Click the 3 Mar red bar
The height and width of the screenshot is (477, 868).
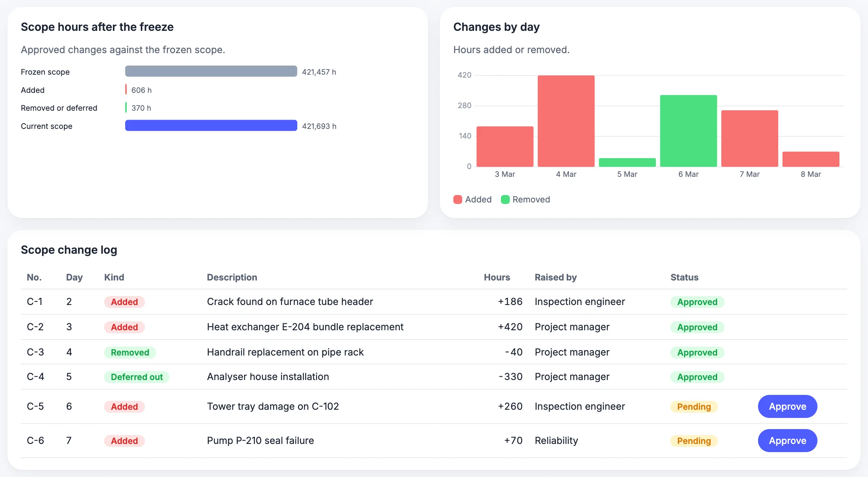click(505, 146)
